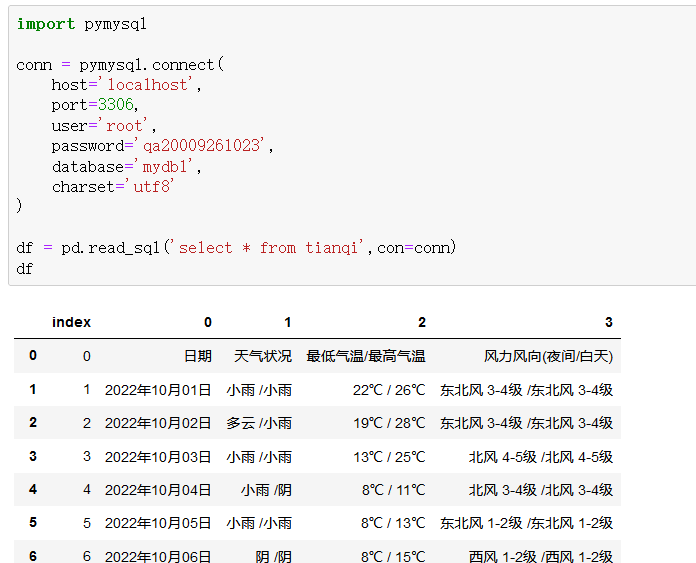Viewport: 696px width, 563px height.
Task: Click the temperature cell 13℃ / 25℃
Action: tap(389, 457)
